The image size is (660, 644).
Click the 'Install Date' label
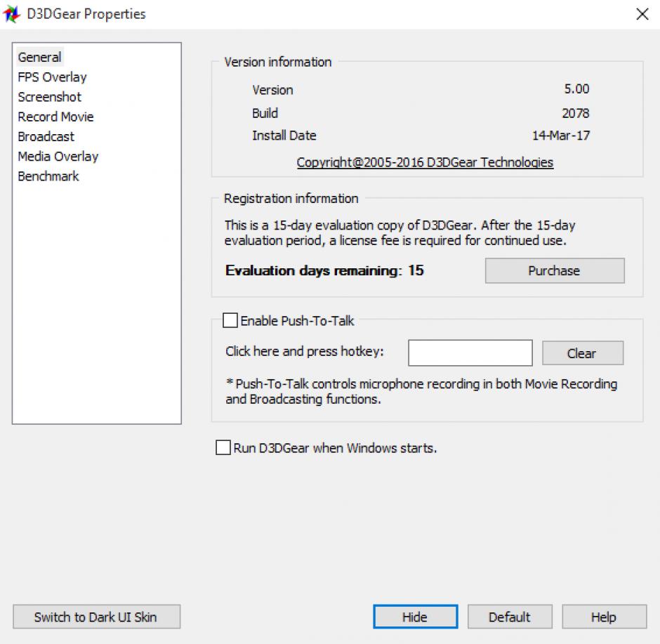pos(284,136)
